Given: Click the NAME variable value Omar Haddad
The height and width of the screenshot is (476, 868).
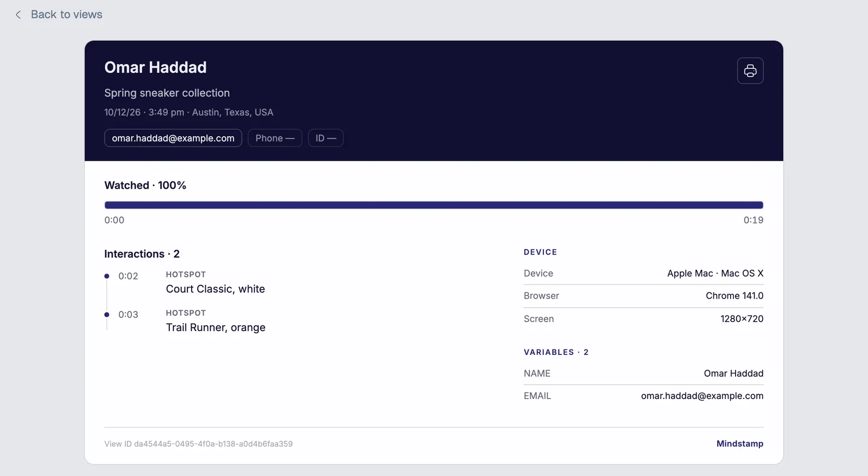Looking at the screenshot, I should coord(733,373).
